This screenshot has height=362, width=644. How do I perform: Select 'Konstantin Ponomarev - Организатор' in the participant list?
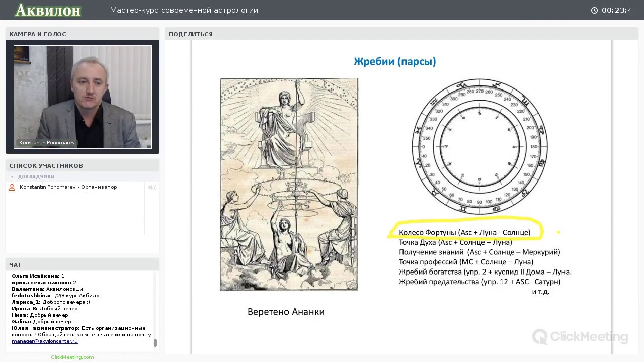[68, 187]
